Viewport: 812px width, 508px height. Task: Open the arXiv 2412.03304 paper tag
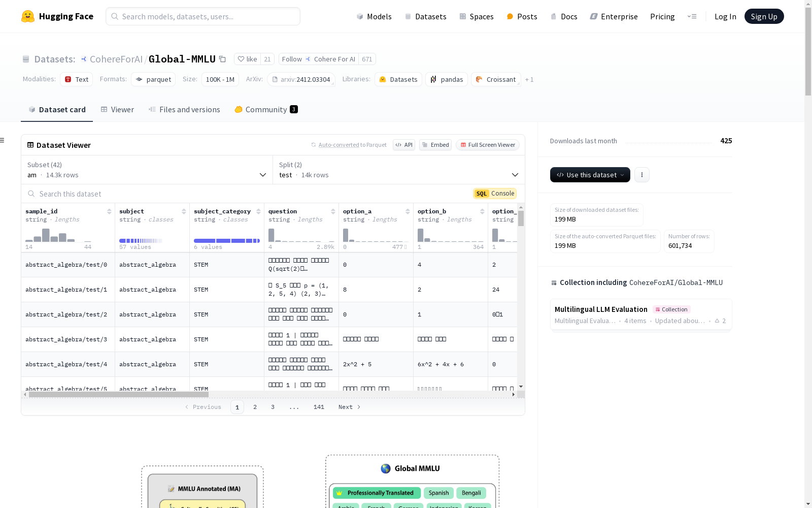301,79
